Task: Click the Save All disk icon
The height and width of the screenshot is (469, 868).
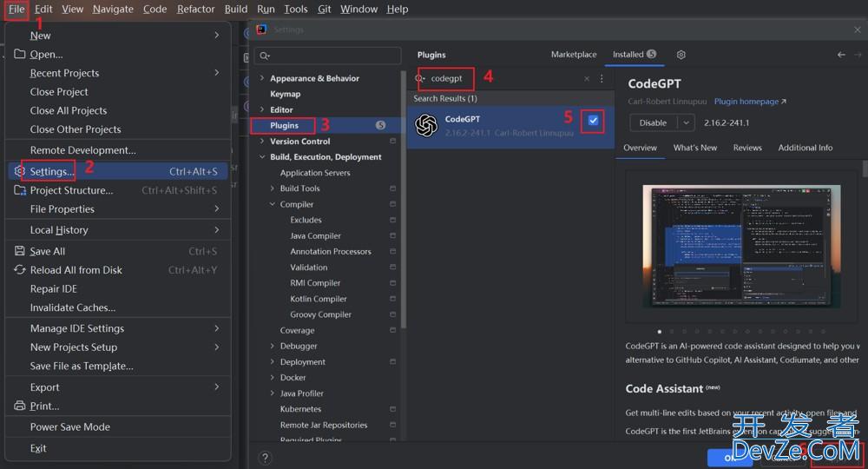Action: [x=19, y=251]
